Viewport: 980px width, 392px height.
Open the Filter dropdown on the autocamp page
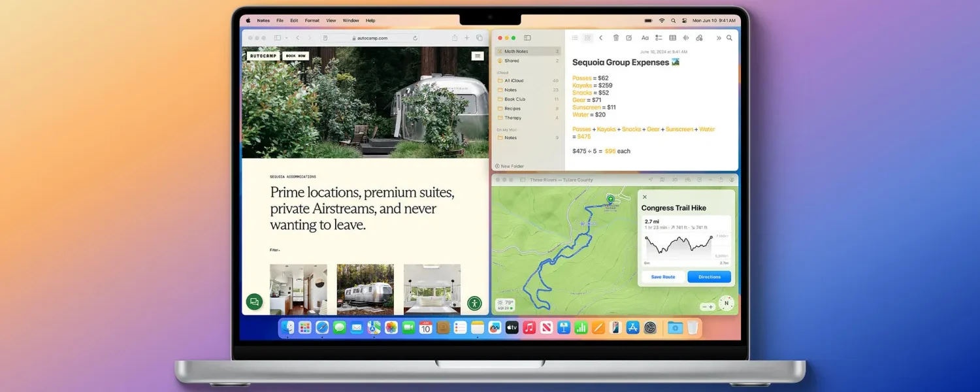pyautogui.click(x=274, y=249)
